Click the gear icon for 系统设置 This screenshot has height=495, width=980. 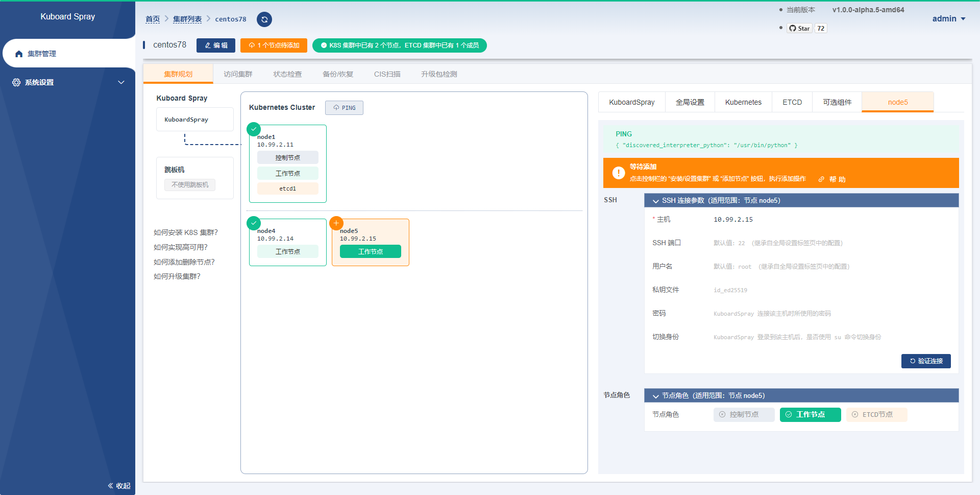coord(16,82)
